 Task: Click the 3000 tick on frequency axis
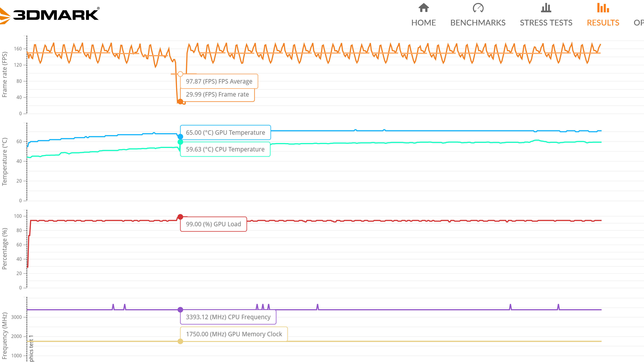point(17,317)
